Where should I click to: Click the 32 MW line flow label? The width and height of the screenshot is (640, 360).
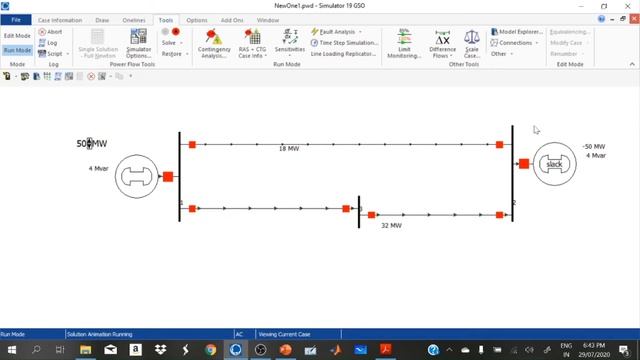click(391, 225)
